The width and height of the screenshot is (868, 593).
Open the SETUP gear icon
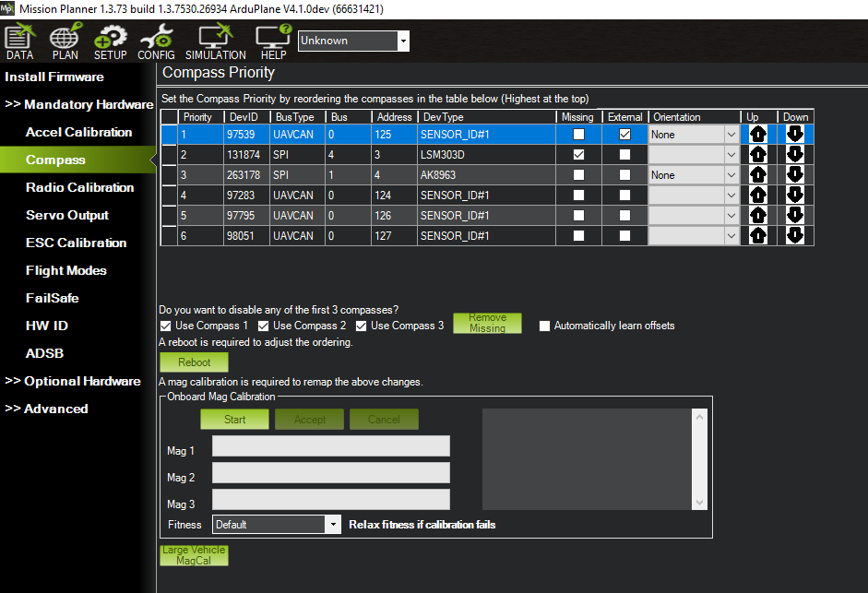tap(111, 42)
